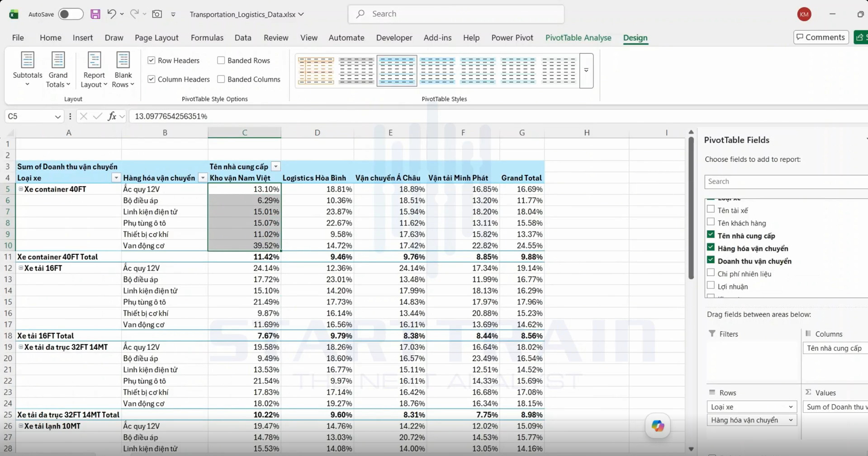Enable Banded Rows checkbox
This screenshot has width=868, height=456.
tap(221, 60)
